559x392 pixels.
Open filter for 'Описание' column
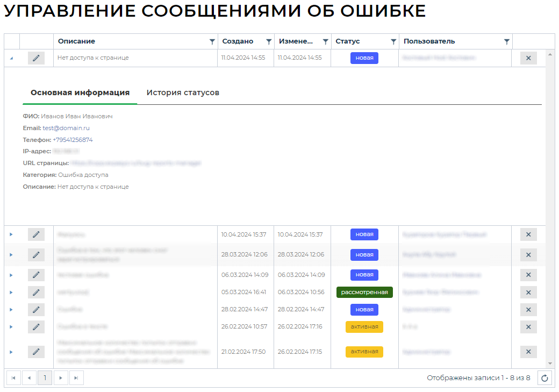(x=212, y=41)
